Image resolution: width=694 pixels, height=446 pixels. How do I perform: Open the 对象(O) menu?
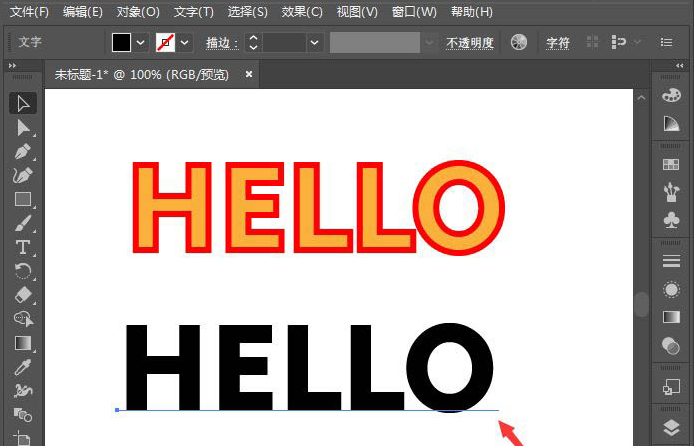pyautogui.click(x=138, y=12)
